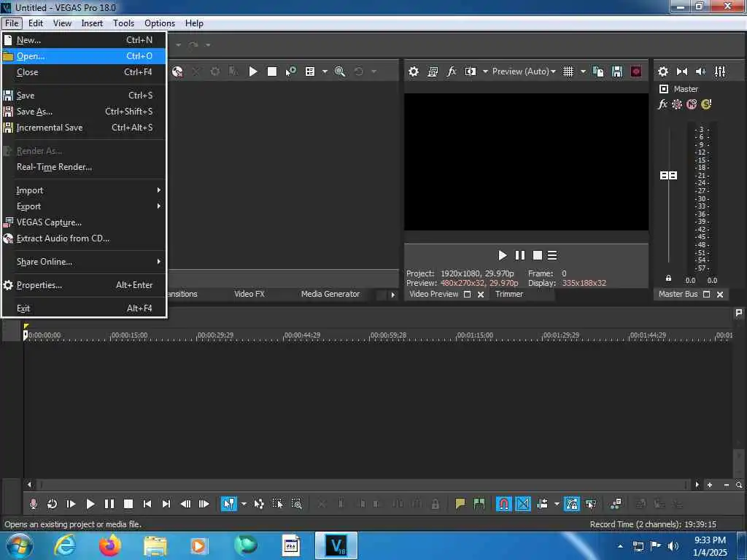This screenshot has height=560, width=747.
Task: Select the Selection Edit tool
Action: pos(278,504)
